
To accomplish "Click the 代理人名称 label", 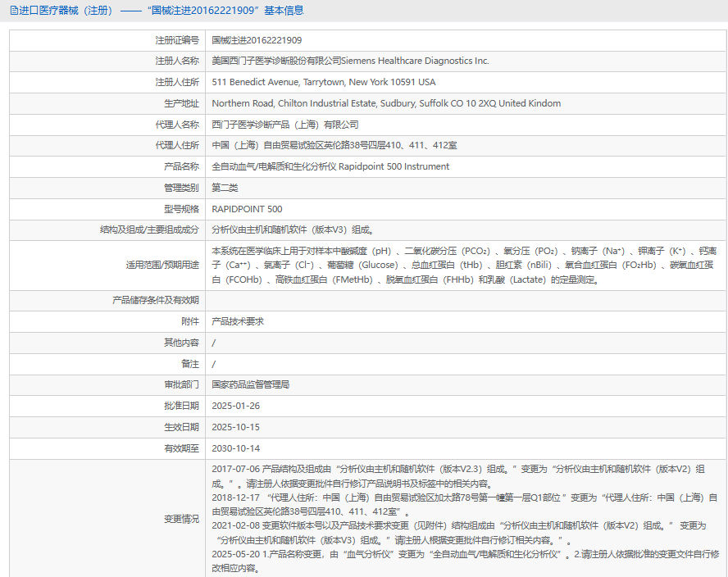I will point(177,125).
